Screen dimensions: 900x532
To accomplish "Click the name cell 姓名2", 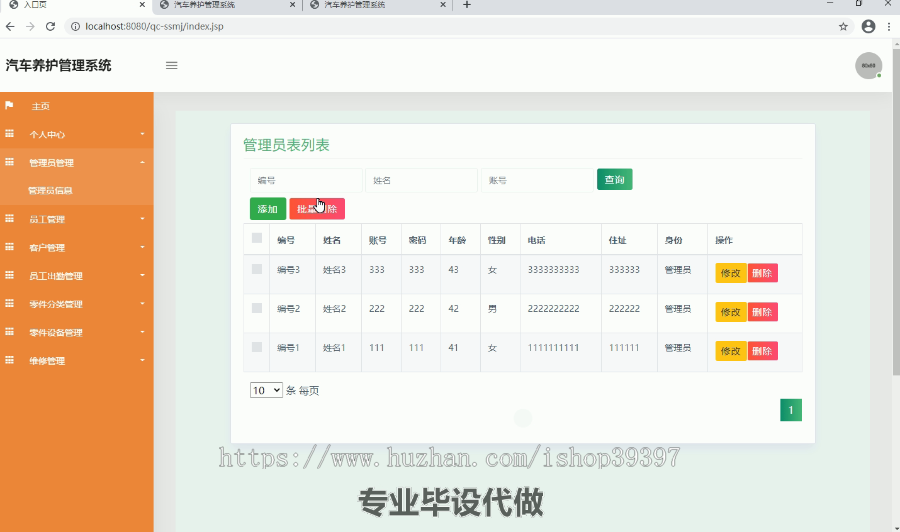I will [x=334, y=308].
